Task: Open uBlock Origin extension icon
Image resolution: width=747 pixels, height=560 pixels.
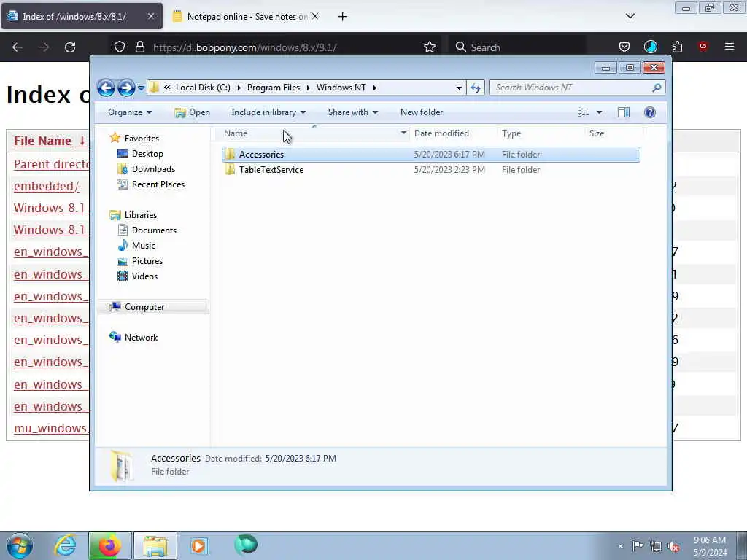Action: tap(703, 47)
